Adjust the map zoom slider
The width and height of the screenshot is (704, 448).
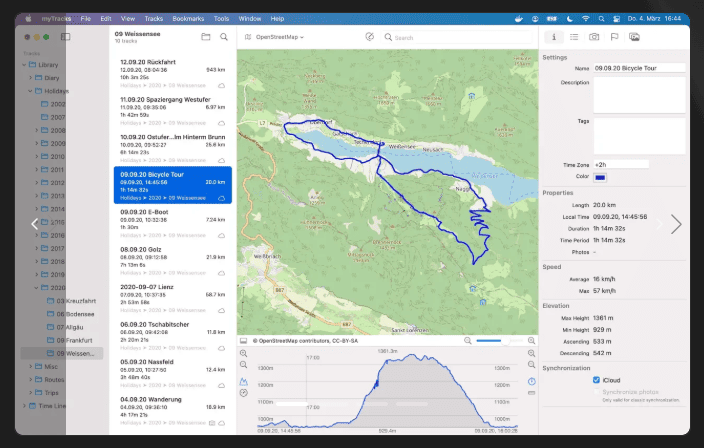tap(499, 341)
